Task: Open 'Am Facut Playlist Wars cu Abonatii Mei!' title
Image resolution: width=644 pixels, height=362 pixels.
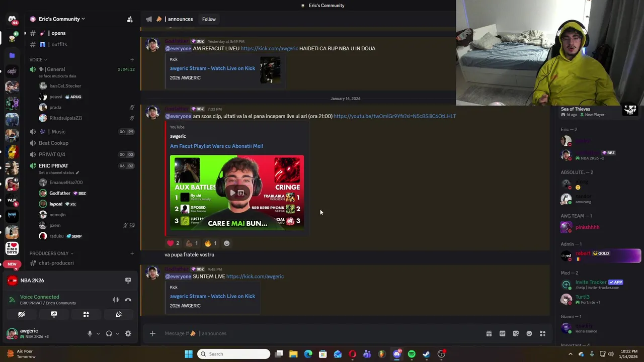Action: pos(216,146)
